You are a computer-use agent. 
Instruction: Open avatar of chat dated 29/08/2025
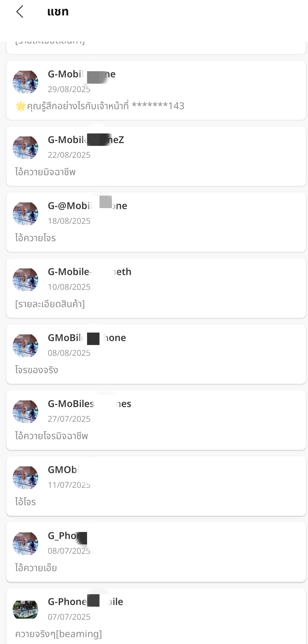point(25,82)
